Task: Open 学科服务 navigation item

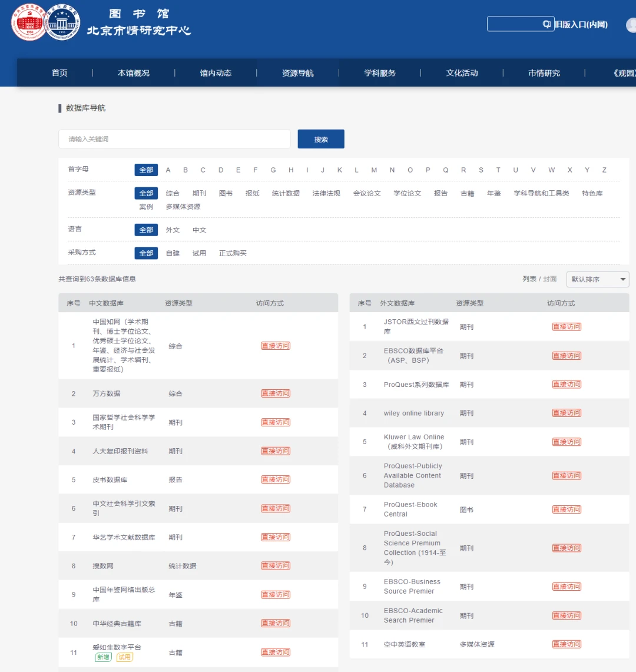Action: point(380,73)
